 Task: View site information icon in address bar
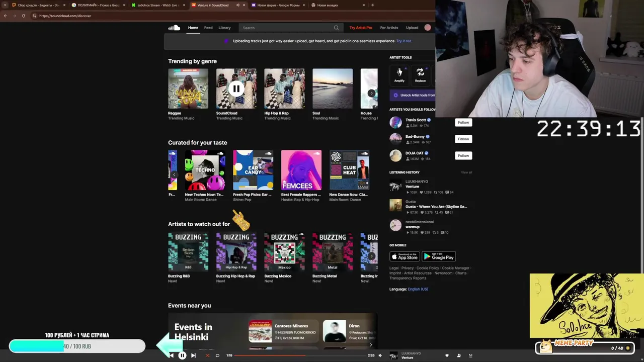(x=34, y=16)
